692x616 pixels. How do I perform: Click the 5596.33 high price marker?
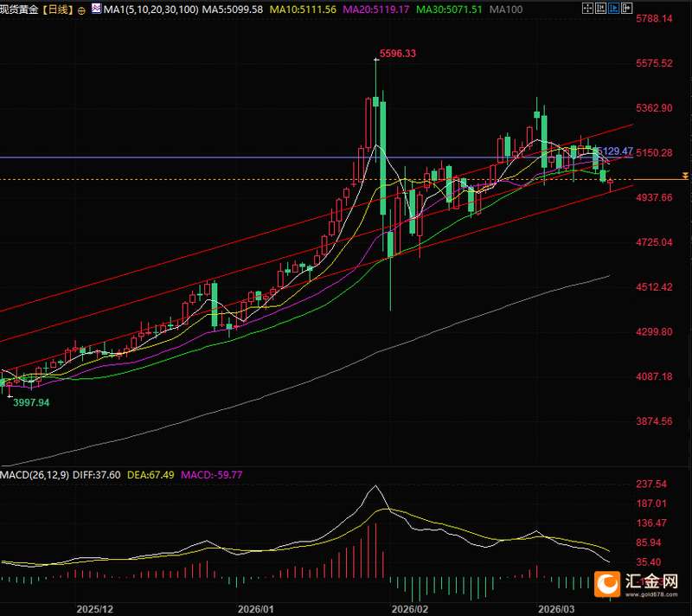(x=398, y=54)
